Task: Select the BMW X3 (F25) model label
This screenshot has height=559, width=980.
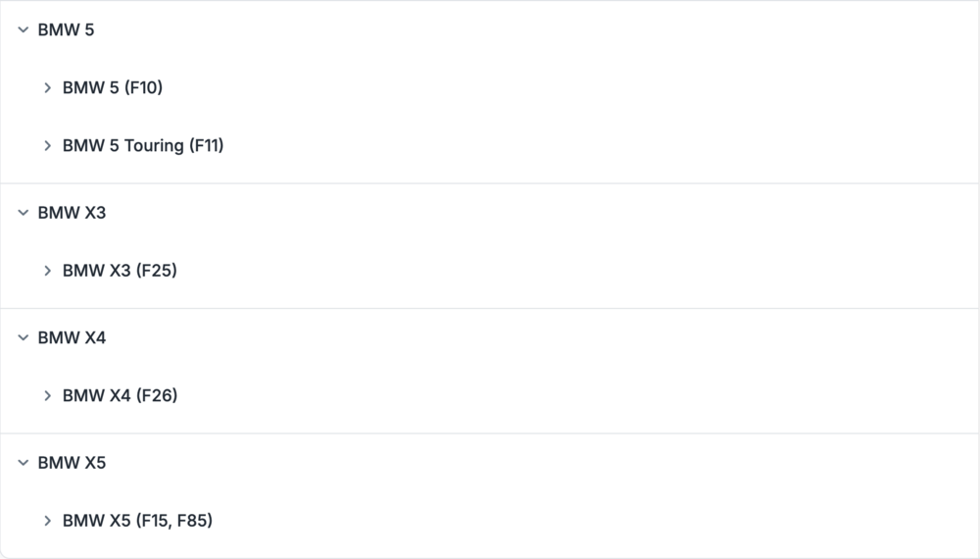Action: coord(120,271)
